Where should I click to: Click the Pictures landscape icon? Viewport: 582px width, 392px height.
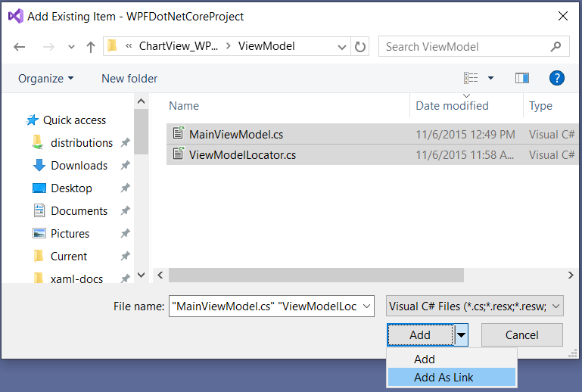point(39,234)
